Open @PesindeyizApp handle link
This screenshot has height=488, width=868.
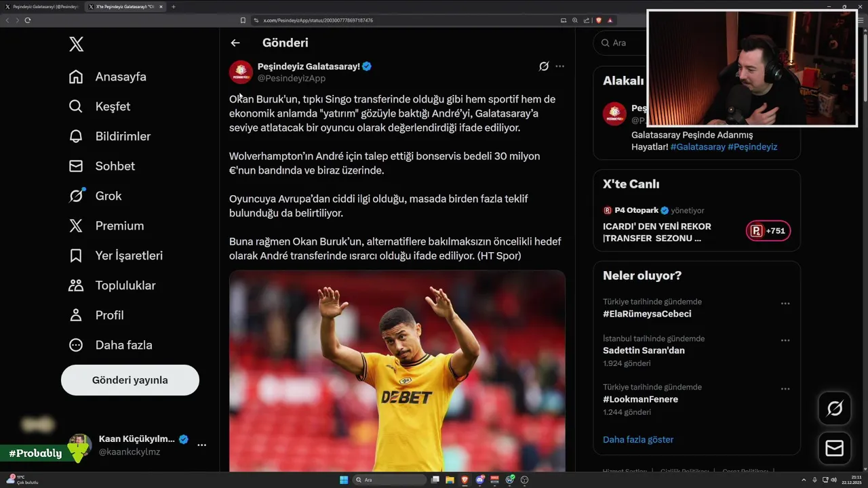(x=292, y=79)
